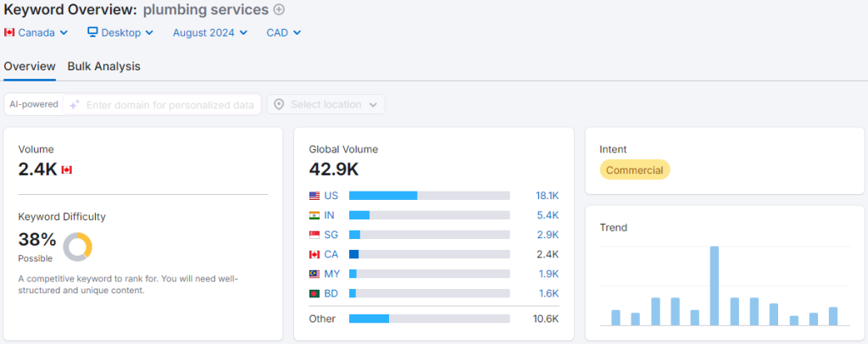Click the 18.1K US volume link
The image size is (868, 344).
pyautogui.click(x=547, y=196)
